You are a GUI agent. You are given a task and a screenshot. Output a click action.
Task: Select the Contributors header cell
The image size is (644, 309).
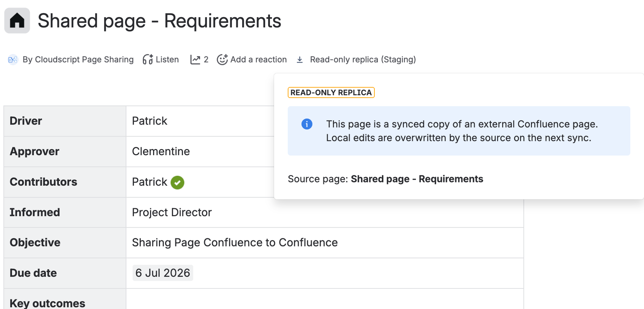(x=65, y=182)
